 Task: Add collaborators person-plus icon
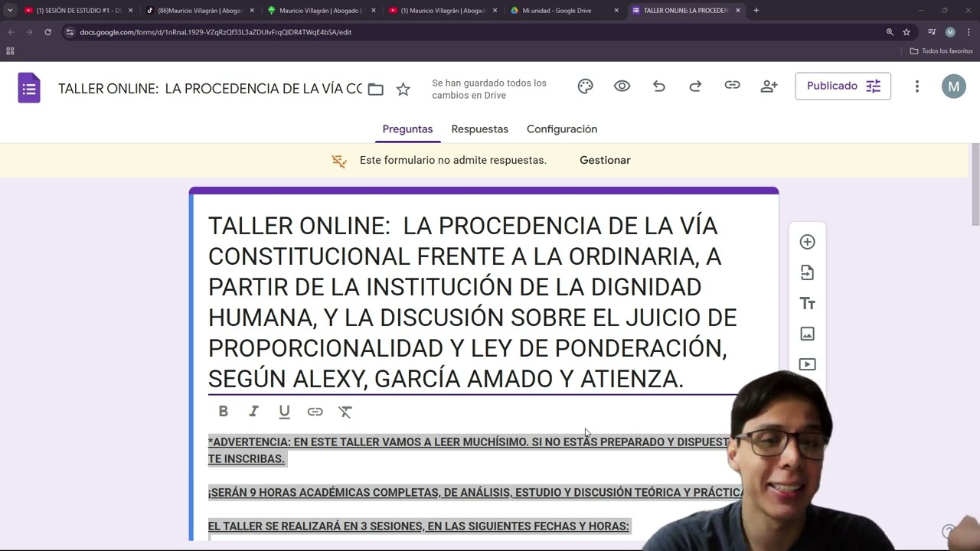point(769,86)
